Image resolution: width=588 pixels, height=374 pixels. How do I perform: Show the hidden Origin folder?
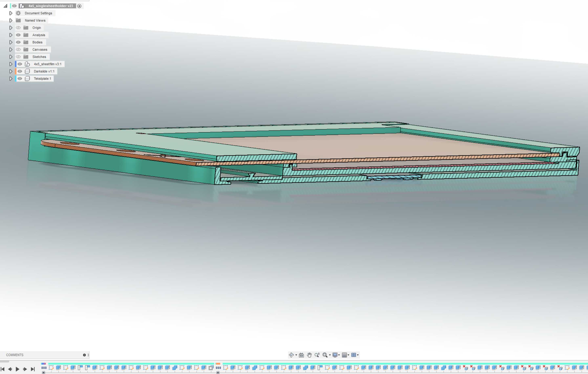coord(18,28)
